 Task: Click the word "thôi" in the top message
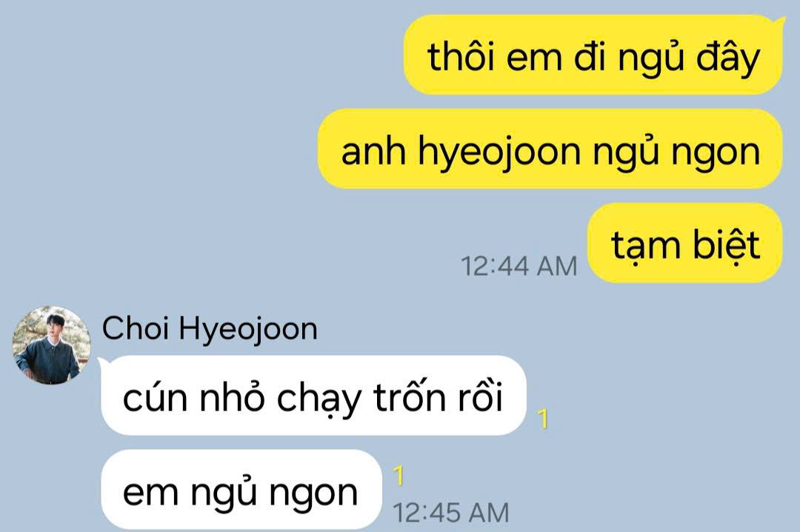[462, 56]
